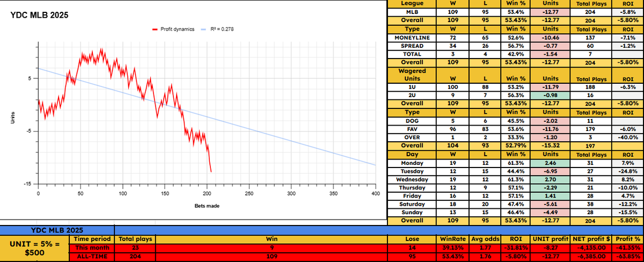Screen dimensions: 644x262
Task: Select the ALL-TIME time period cell
Action: coord(91,257)
